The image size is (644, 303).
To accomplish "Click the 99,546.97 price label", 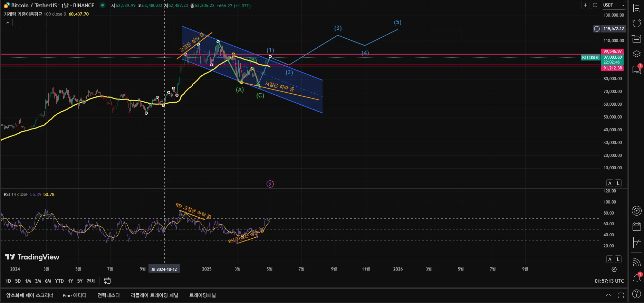I will (613, 51).
